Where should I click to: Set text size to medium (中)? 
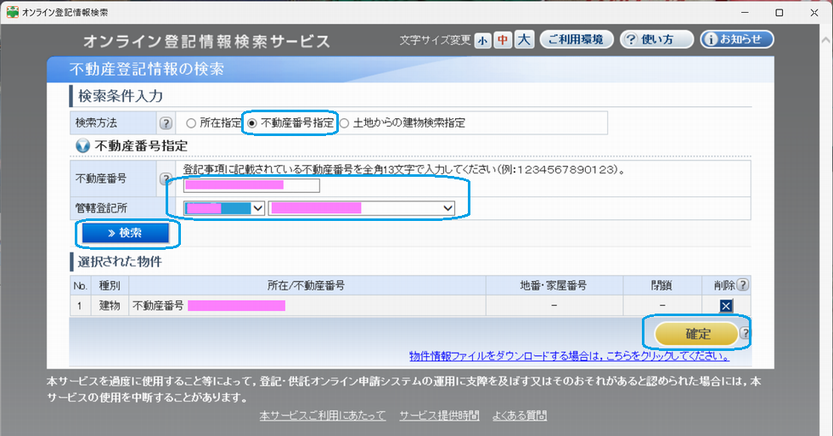point(502,40)
